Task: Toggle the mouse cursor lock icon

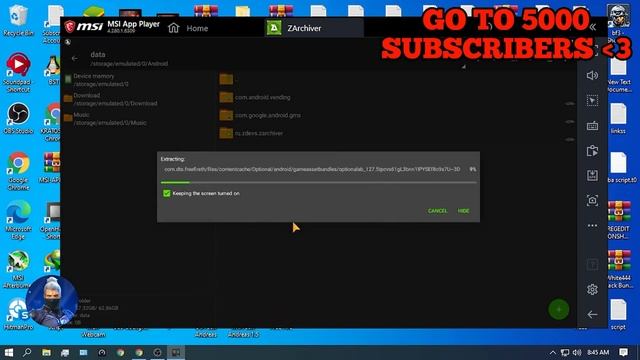Action: (x=592, y=101)
